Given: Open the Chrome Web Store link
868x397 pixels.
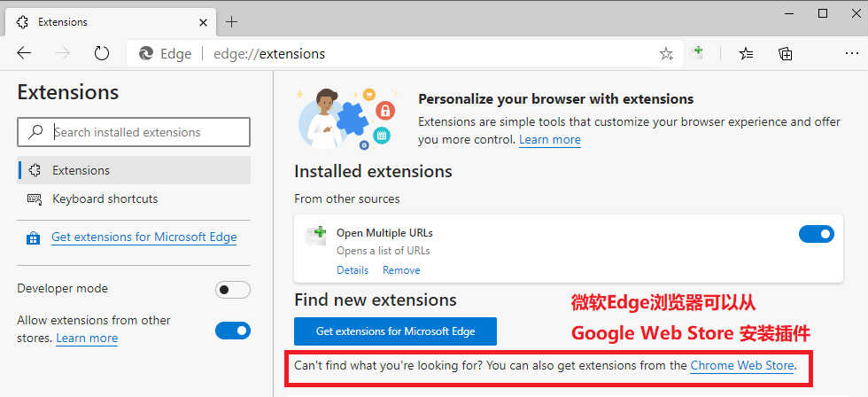Looking at the screenshot, I should click(x=742, y=365).
